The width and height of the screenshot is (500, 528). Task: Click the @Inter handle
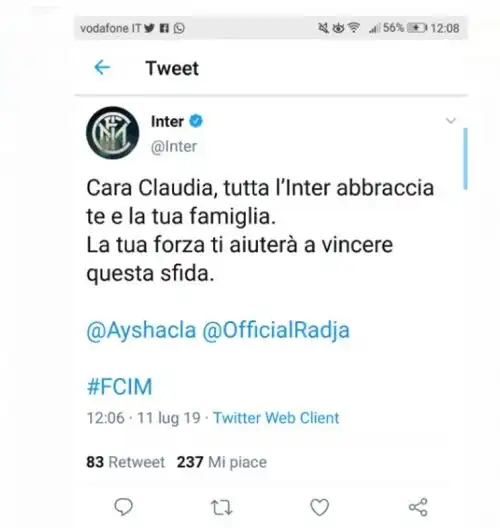[174, 146]
